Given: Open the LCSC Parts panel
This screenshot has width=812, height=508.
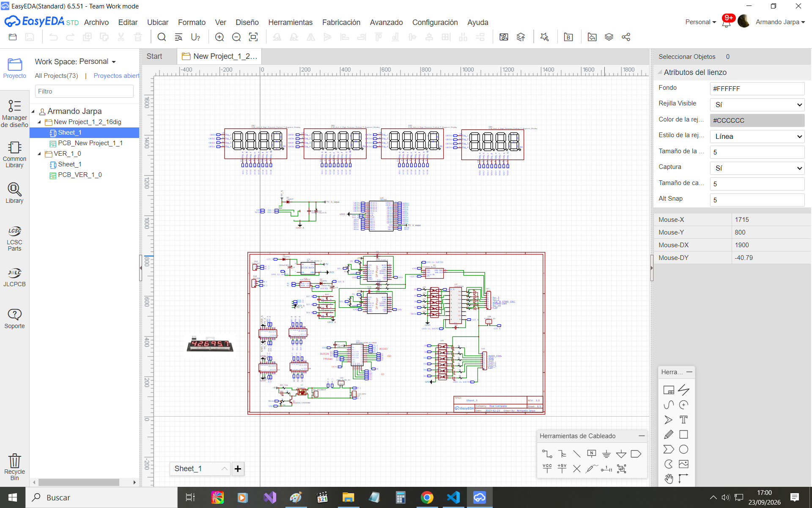Looking at the screenshot, I should tap(14, 239).
